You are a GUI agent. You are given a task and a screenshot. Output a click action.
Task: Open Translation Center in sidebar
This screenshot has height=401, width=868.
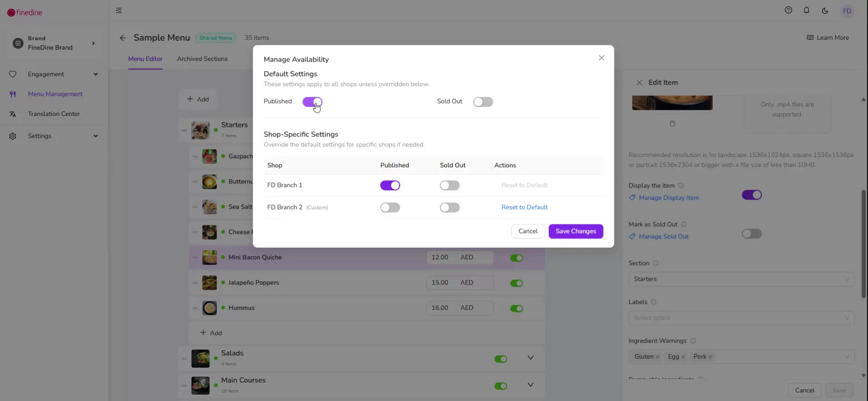[54, 114]
